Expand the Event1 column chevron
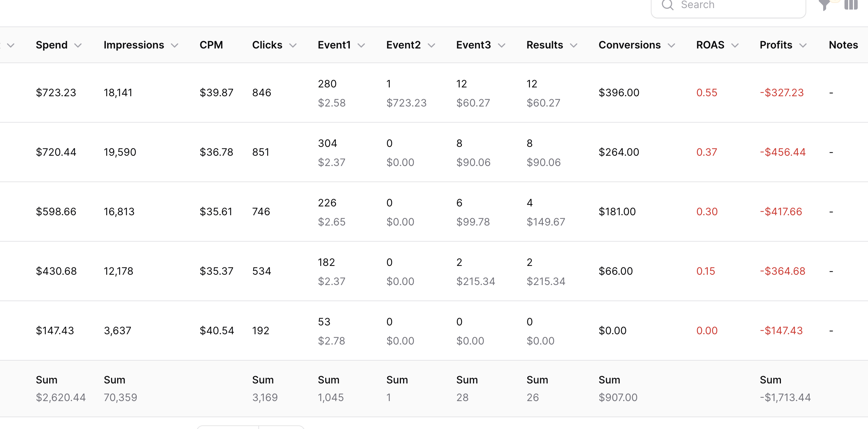Viewport: 868px width, 429px height. 362,46
